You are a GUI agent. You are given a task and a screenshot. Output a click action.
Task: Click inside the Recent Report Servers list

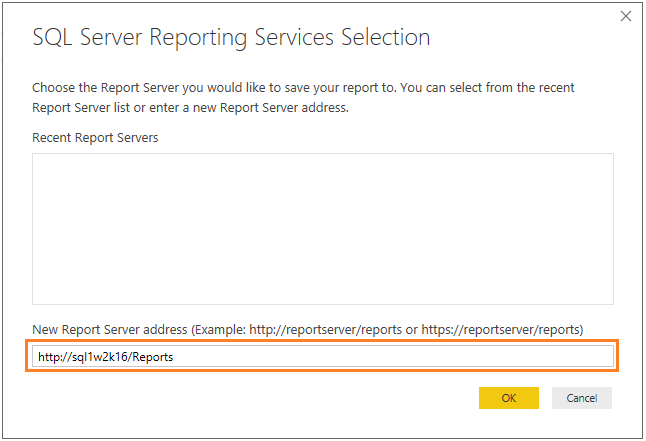[x=323, y=229]
